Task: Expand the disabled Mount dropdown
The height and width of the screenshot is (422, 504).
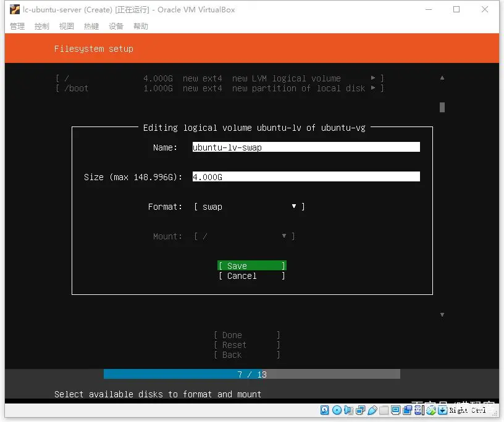Action: tap(245, 236)
